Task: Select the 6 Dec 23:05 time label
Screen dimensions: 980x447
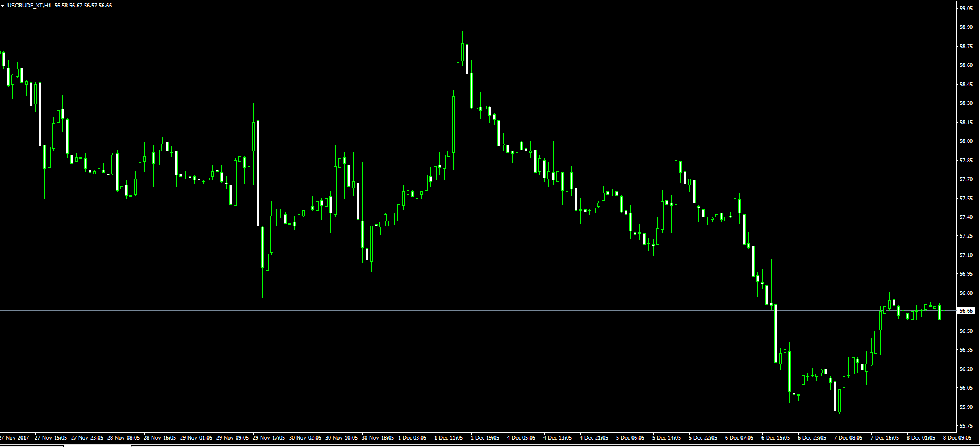Action: [x=812, y=438]
